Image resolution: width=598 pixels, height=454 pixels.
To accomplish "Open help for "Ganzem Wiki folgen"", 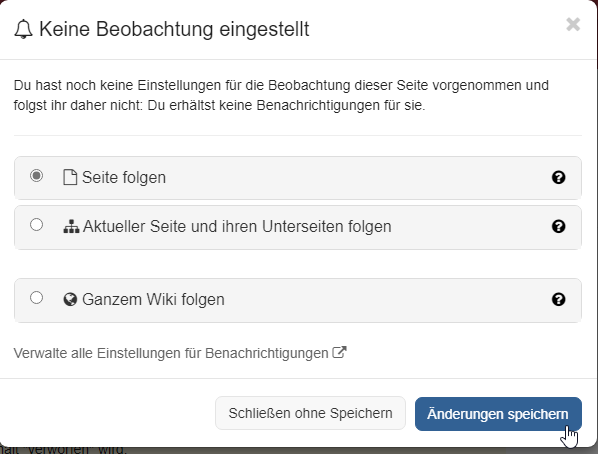I will (x=558, y=299).
